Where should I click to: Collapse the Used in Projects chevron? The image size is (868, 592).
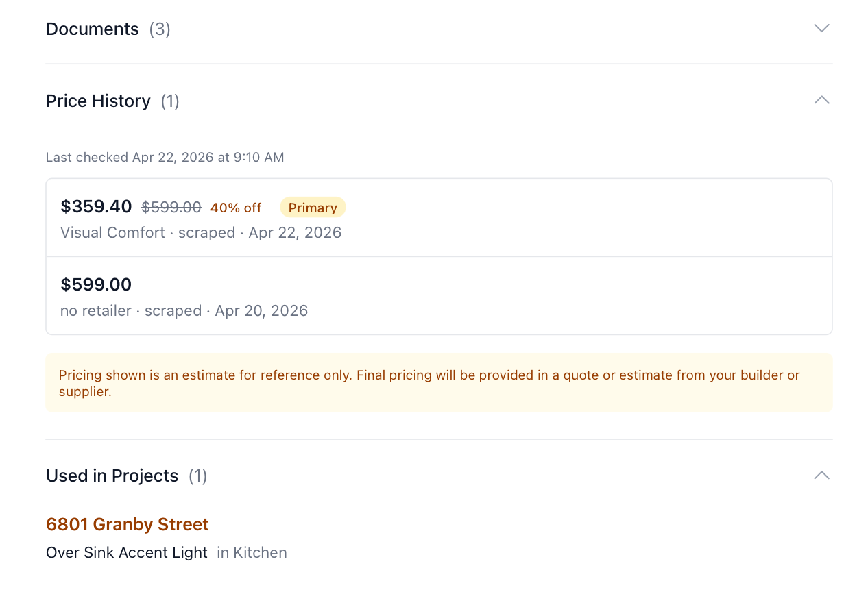pyautogui.click(x=821, y=476)
